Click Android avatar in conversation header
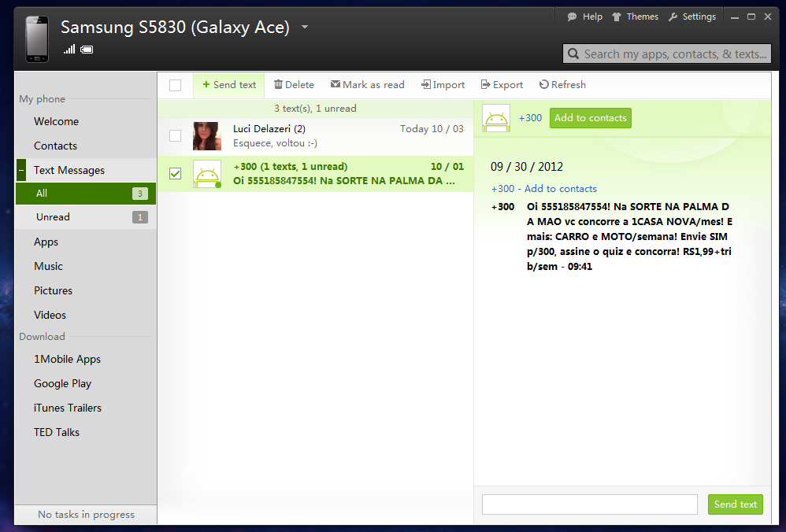 (496, 118)
